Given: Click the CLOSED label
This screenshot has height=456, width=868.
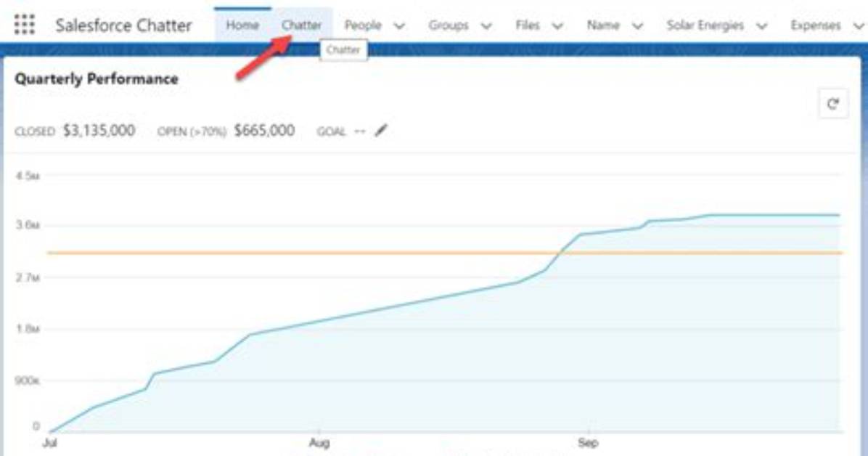Looking at the screenshot, I should 35,132.
